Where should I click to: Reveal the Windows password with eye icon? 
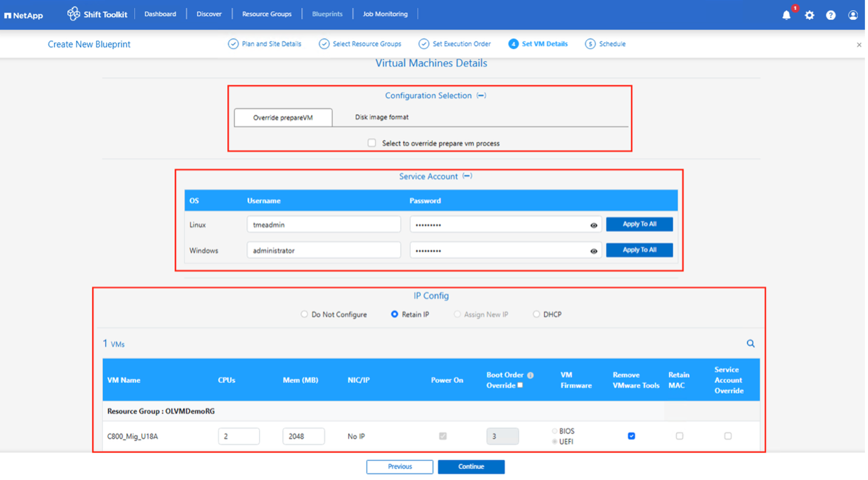click(594, 251)
